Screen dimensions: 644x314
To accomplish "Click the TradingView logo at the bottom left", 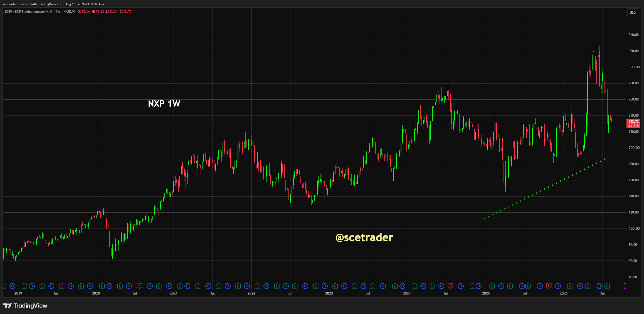I will point(25,306).
